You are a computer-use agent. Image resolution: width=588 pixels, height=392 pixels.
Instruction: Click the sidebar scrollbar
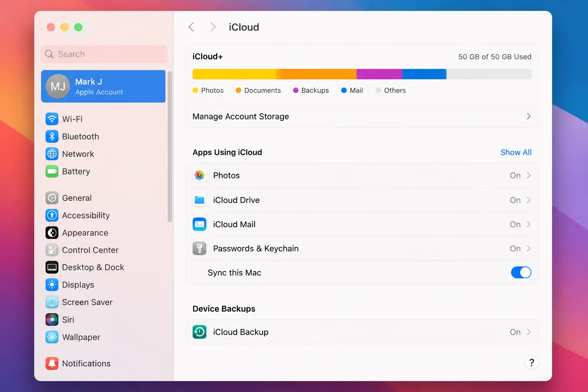point(170,146)
